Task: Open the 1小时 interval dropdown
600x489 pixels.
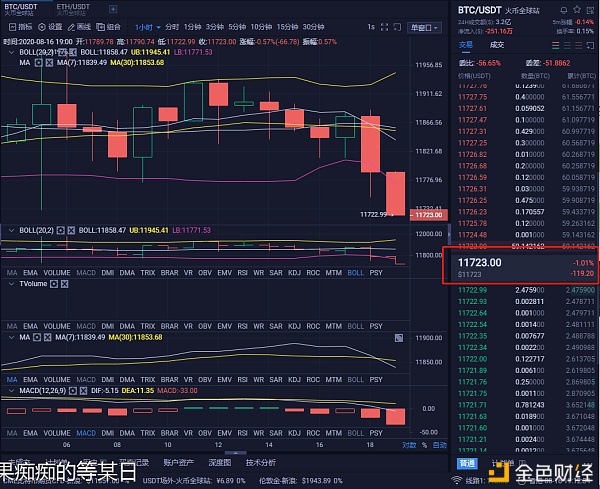Action: [x=148, y=27]
